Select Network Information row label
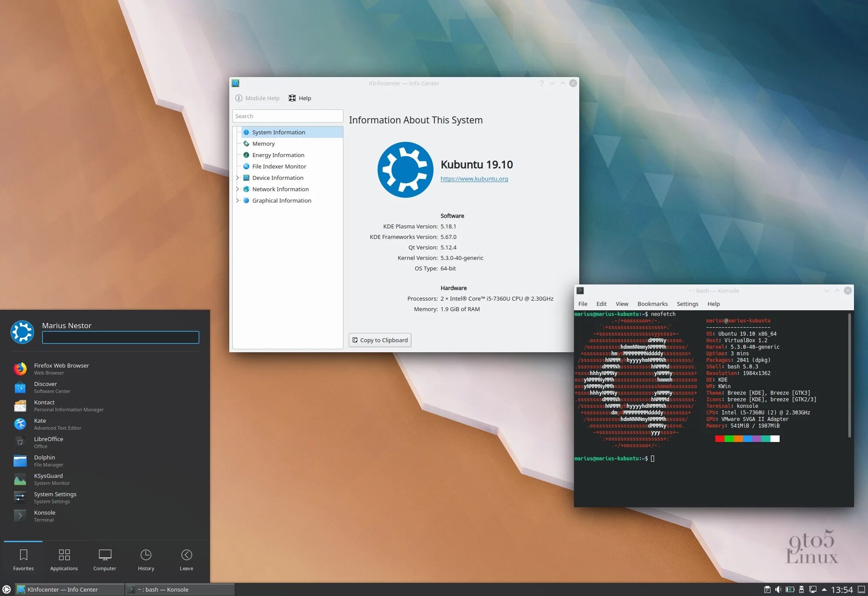This screenshot has height=596, width=868. click(x=280, y=189)
